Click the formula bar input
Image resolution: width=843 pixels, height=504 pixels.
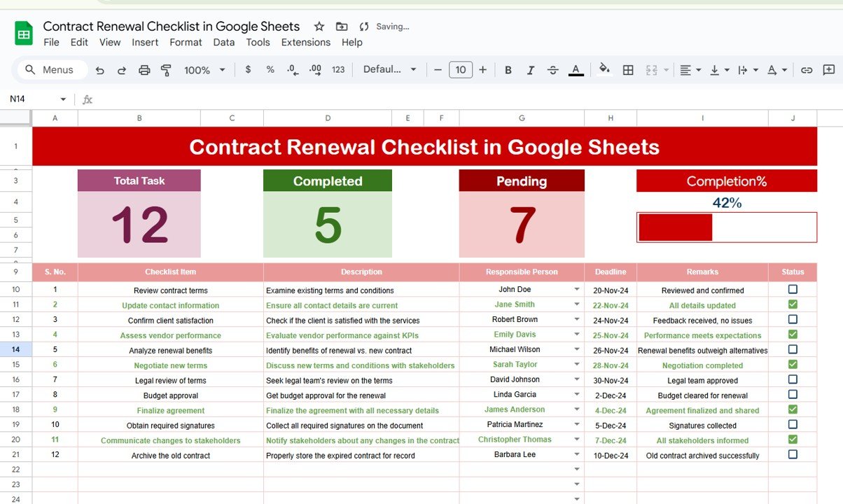(x=469, y=99)
